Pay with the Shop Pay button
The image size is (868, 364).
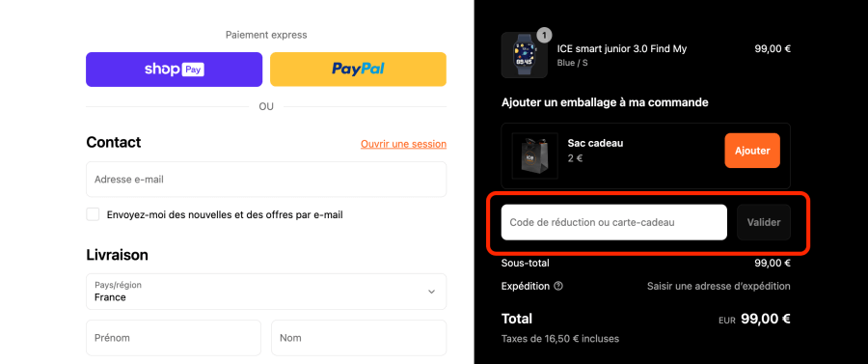(174, 70)
